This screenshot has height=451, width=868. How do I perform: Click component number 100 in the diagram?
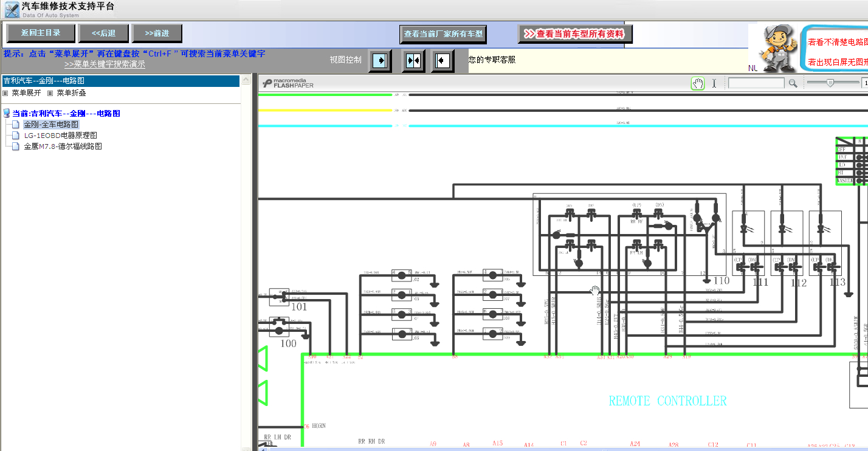[288, 343]
